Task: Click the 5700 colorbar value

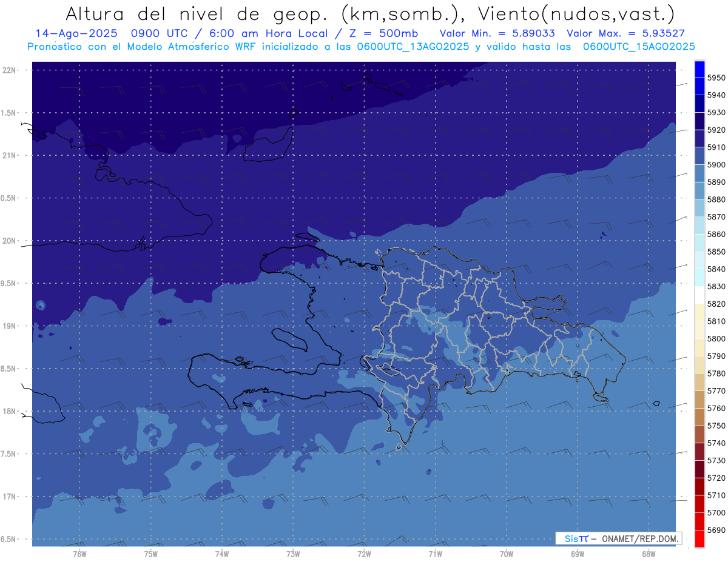Action: pyautogui.click(x=716, y=512)
